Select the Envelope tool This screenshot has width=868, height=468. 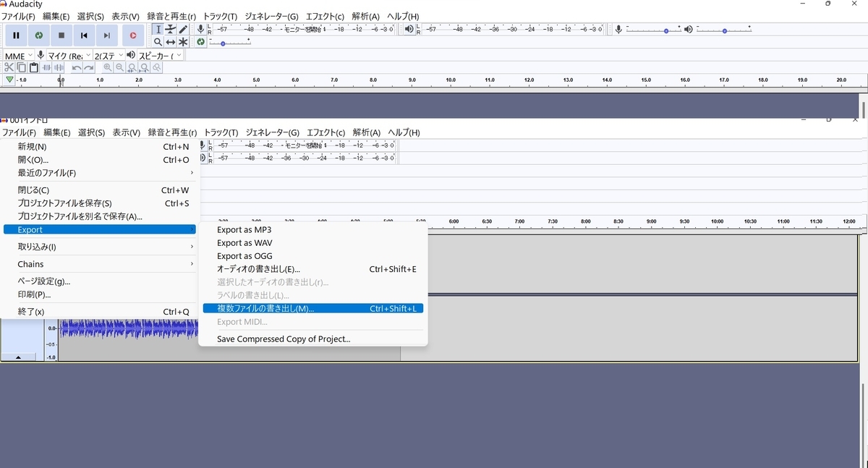point(170,29)
